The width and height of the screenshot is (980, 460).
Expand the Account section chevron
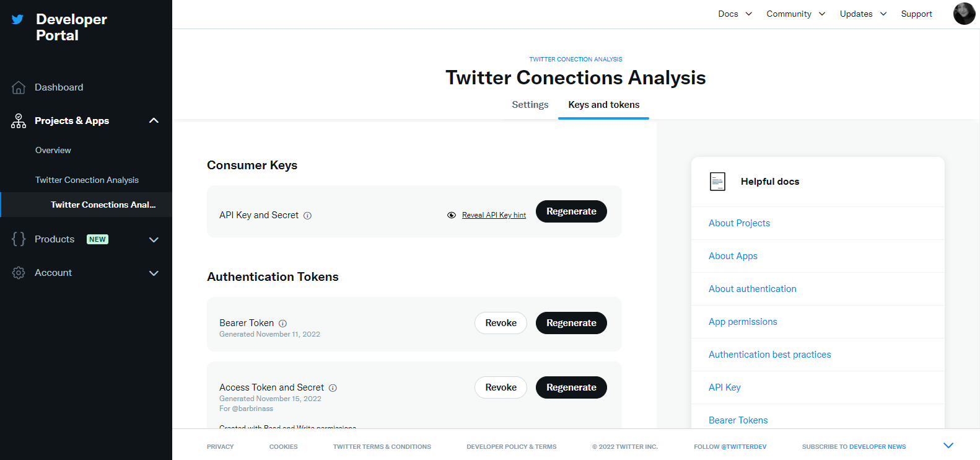(x=154, y=273)
